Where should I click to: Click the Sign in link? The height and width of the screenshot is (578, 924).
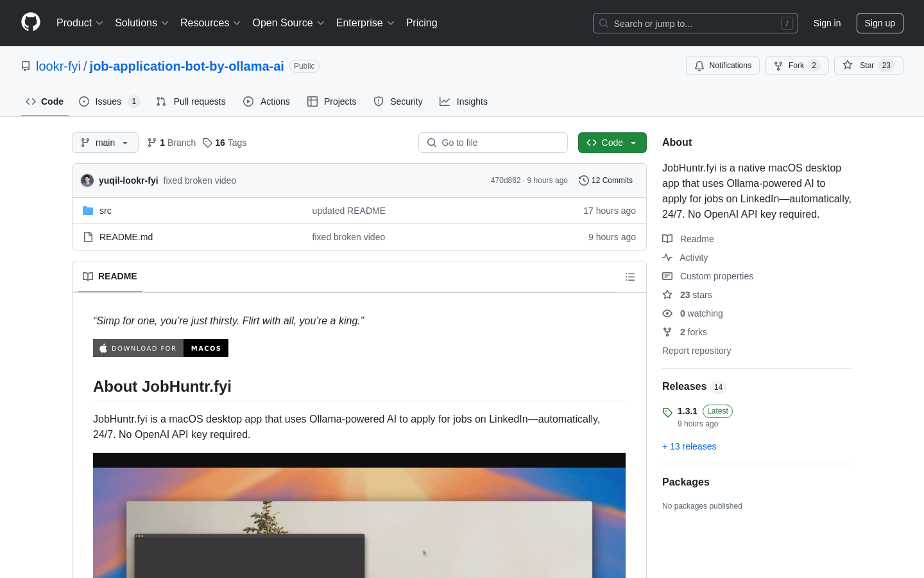click(827, 23)
